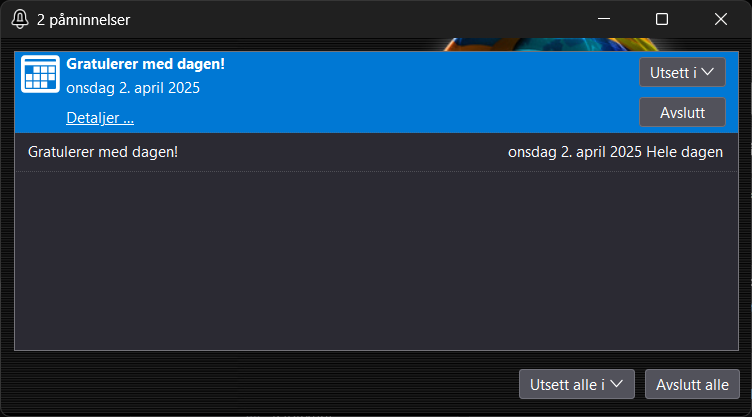Maximize the påminnelser window
Screen dimensions: 752x417
click(662, 19)
